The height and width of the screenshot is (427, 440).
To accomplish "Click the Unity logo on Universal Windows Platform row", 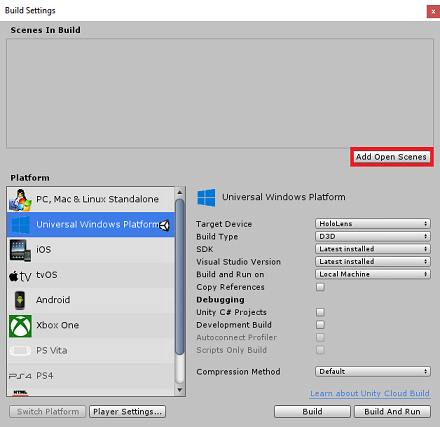I will 164,225.
